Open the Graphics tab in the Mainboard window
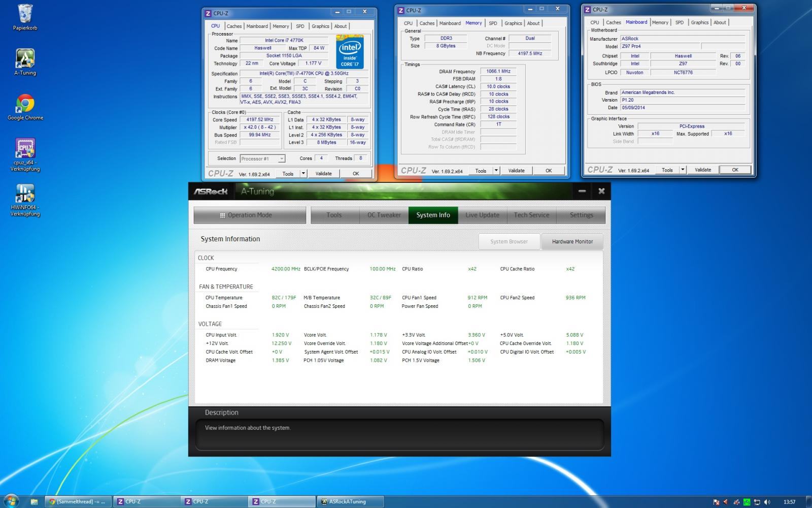Image resolution: width=812 pixels, height=508 pixels. coord(699,22)
